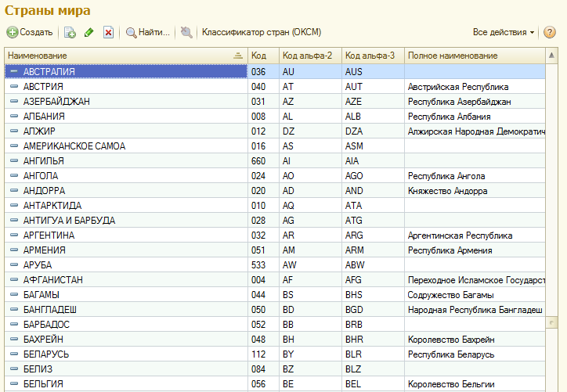Select the БАНГЛАДЕШ row
This screenshot has height=392, width=567.
pos(275,310)
